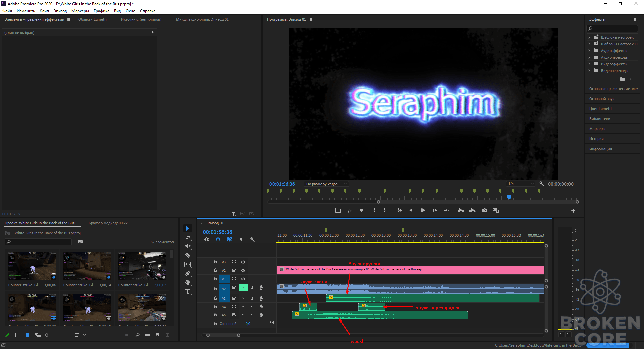644x349 pixels.
Task: Open the Основной звук panel
Action: click(602, 99)
